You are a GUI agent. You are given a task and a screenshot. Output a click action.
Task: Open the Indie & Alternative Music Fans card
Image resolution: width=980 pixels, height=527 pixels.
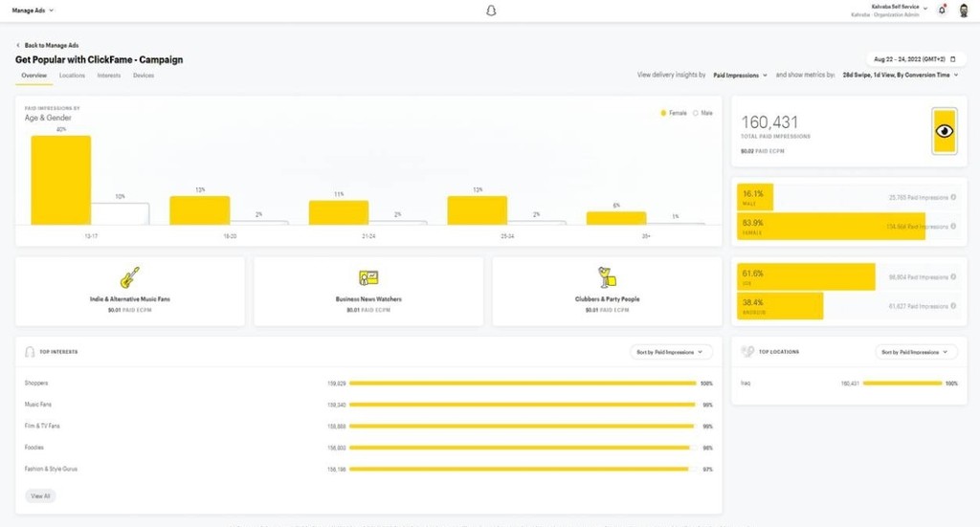[130, 292]
